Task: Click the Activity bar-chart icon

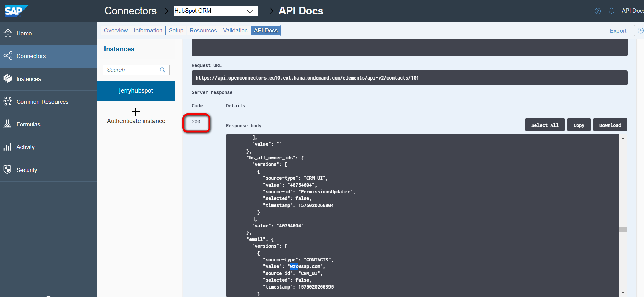Action: tap(7, 146)
